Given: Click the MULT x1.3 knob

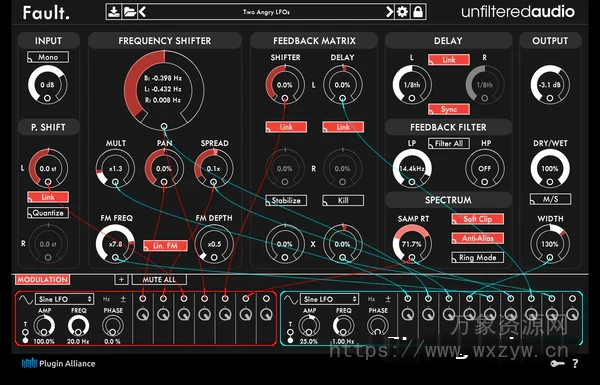Looking at the screenshot, I should [x=115, y=168].
